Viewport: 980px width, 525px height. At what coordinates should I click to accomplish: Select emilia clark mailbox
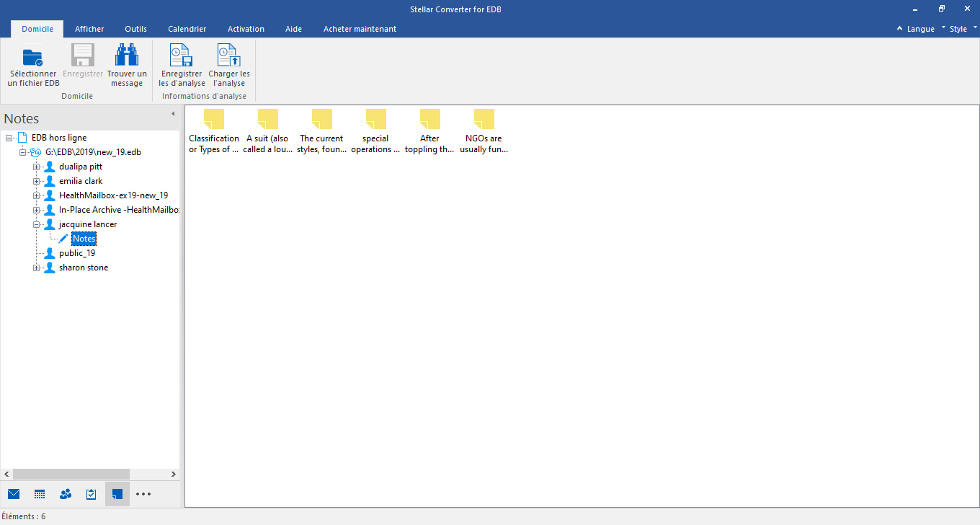click(81, 181)
